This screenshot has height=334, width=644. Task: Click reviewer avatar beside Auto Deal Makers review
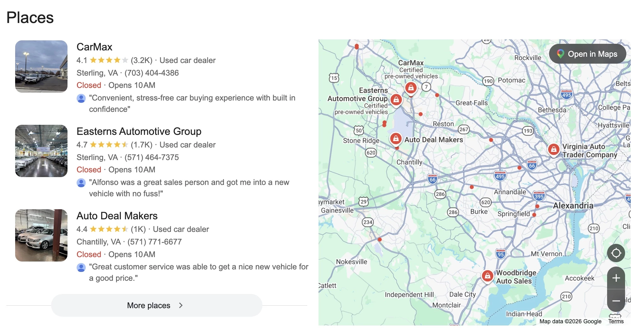point(81,268)
